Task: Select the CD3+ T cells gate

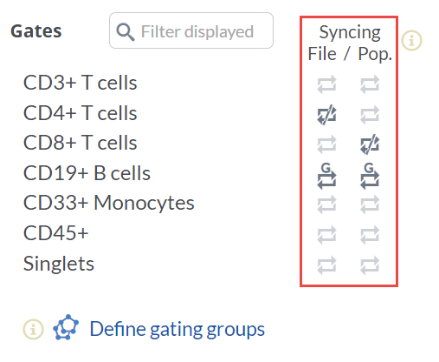Action: [80, 83]
